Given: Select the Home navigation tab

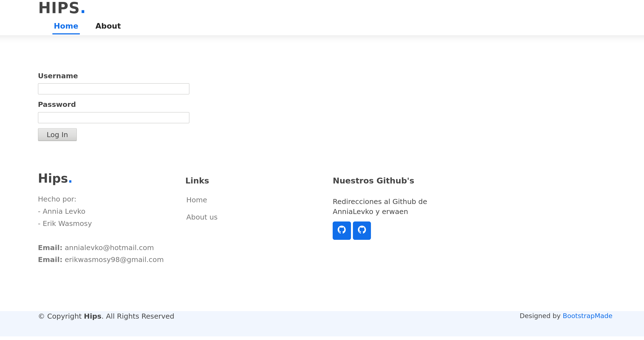Looking at the screenshot, I should click(x=66, y=26).
